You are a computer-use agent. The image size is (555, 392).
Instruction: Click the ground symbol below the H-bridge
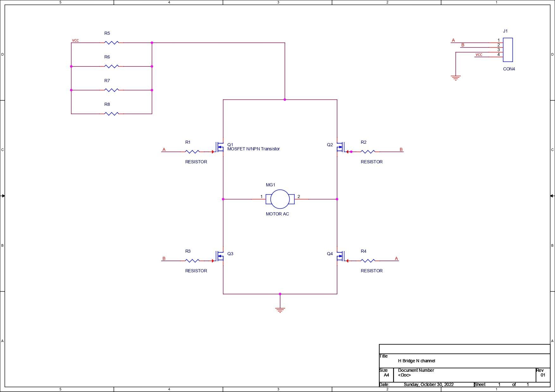coord(280,310)
